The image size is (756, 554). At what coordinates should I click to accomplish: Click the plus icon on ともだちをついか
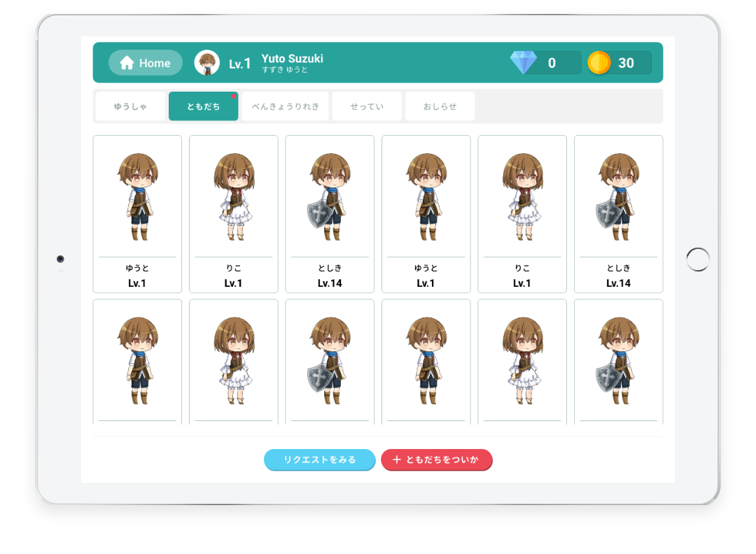(397, 460)
